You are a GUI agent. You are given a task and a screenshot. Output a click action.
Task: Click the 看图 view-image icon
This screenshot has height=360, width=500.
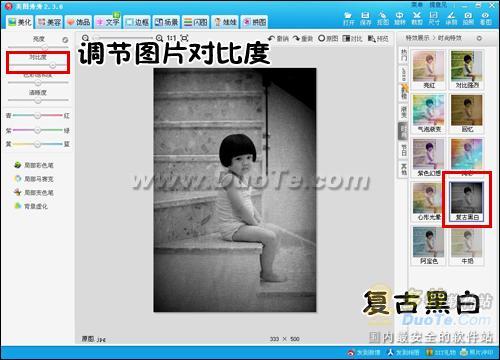coord(485,19)
